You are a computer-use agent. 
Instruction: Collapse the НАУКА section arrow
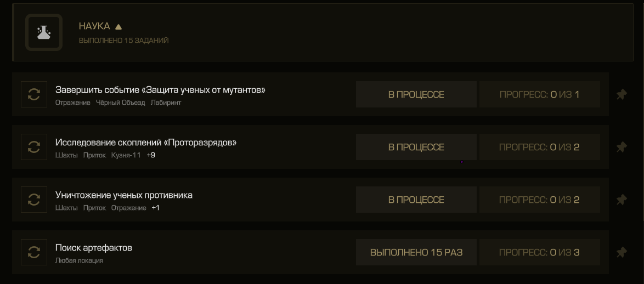click(x=118, y=27)
